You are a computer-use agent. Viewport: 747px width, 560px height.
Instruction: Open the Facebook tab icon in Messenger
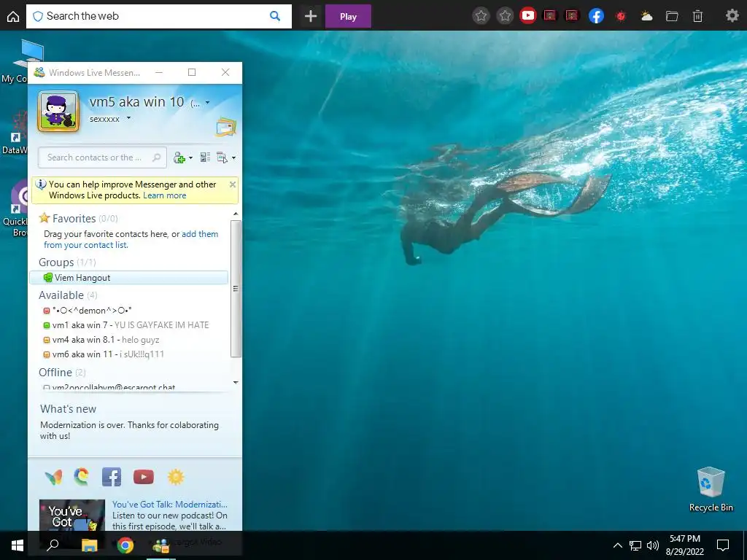[x=112, y=477]
